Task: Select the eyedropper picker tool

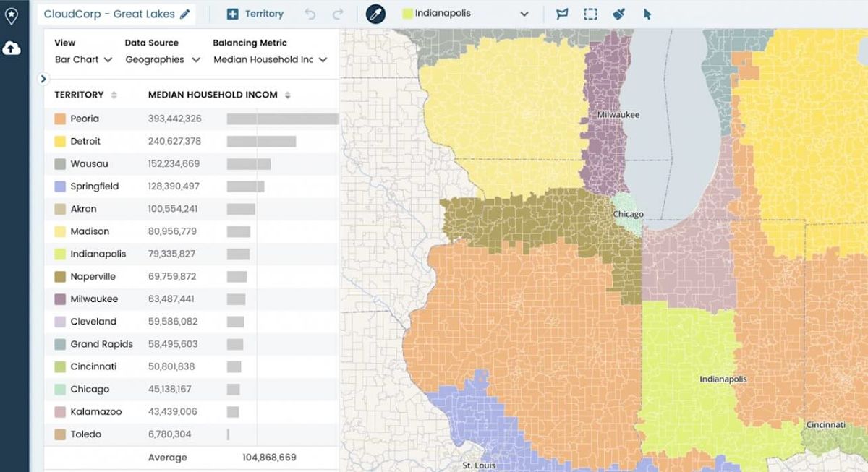Action: click(x=375, y=14)
